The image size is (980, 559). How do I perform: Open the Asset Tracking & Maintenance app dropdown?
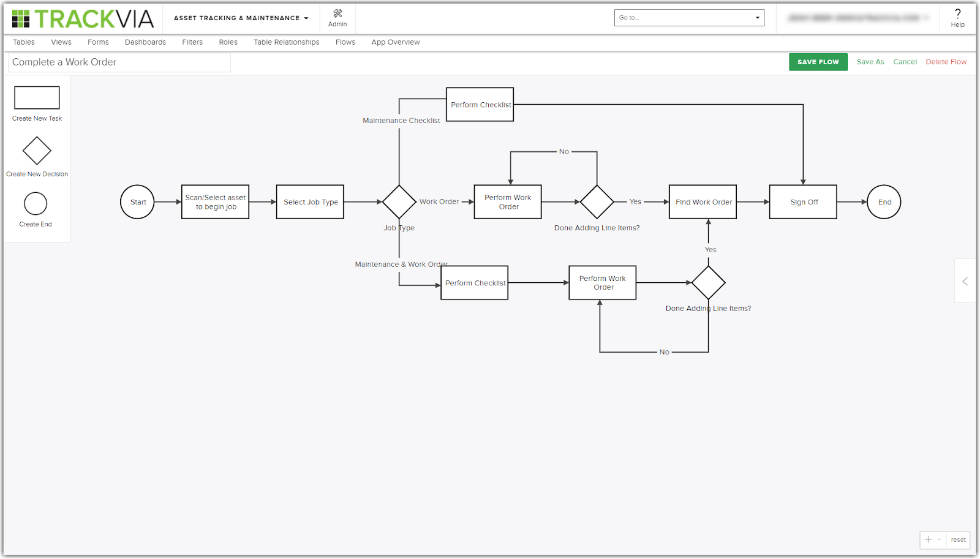click(241, 18)
